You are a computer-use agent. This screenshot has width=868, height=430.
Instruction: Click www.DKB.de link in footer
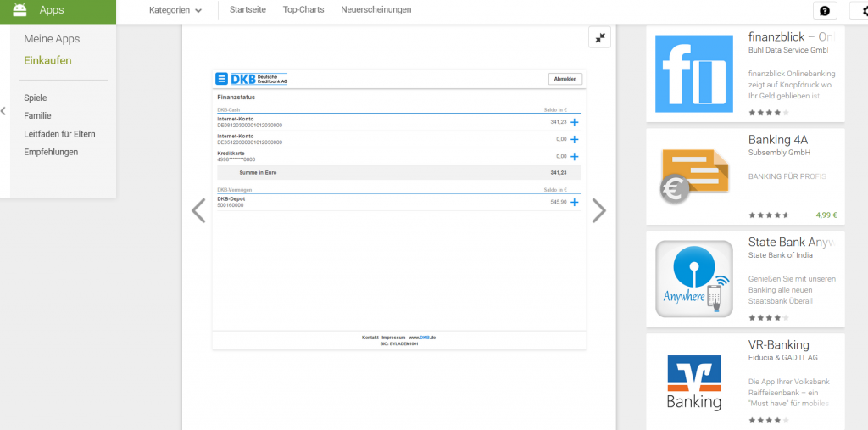click(x=422, y=338)
